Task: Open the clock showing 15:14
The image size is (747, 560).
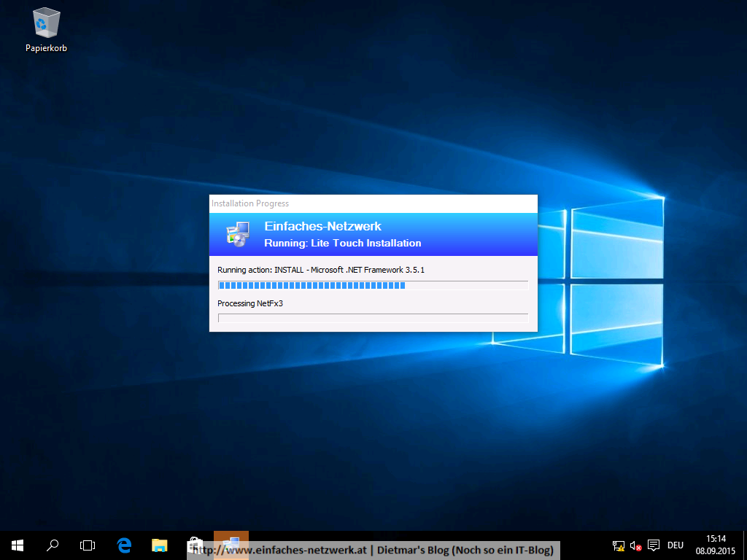Action: click(x=716, y=545)
